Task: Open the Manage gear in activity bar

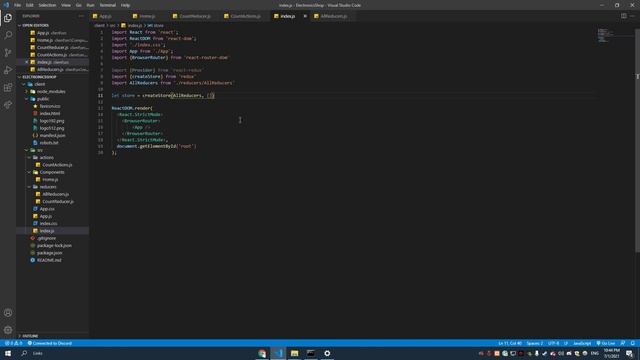Action: pyautogui.click(x=8, y=330)
